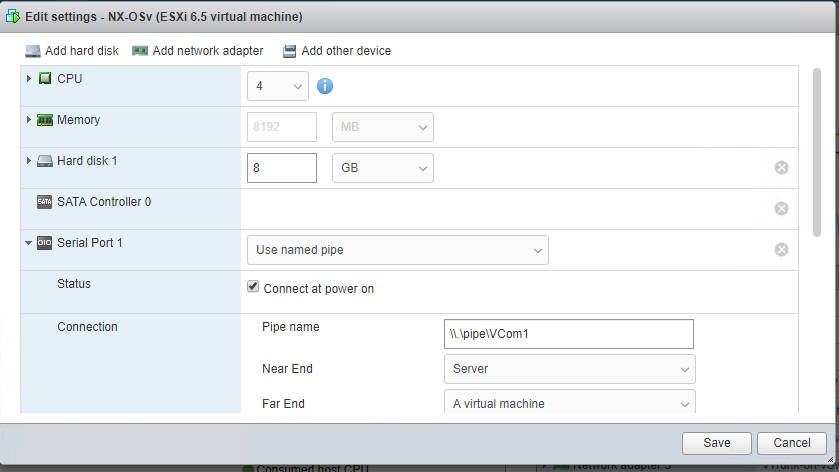This screenshot has width=839, height=472.
Task: Collapse the Serial Port 1 section
Action: point(29,242)
